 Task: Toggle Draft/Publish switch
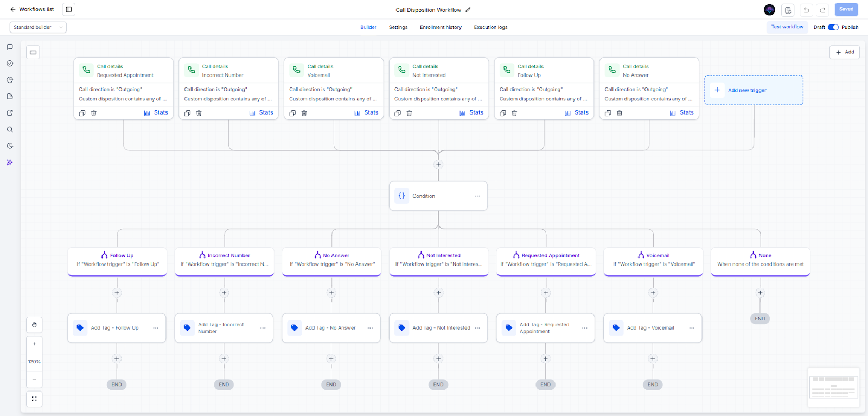[x=833, y=27]
